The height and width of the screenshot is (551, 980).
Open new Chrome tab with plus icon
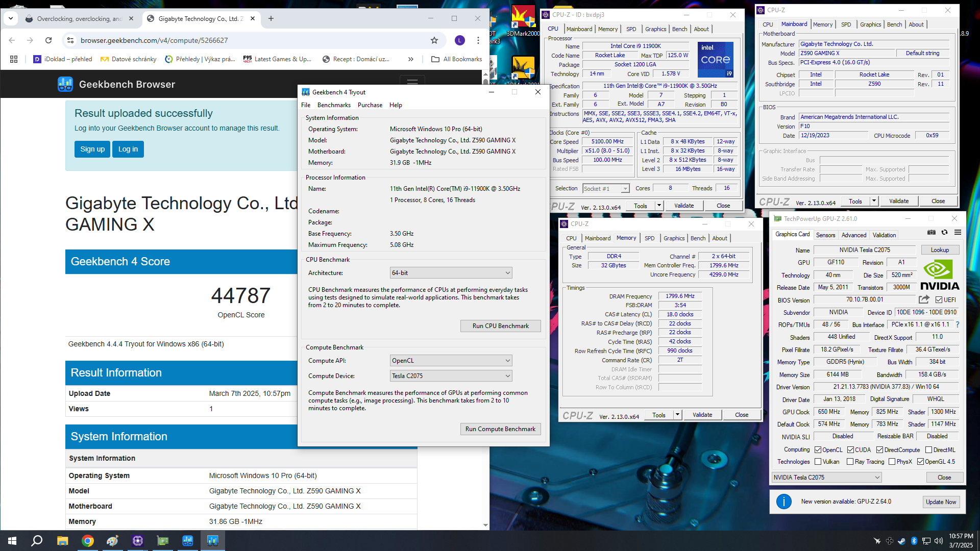[271, 18]
